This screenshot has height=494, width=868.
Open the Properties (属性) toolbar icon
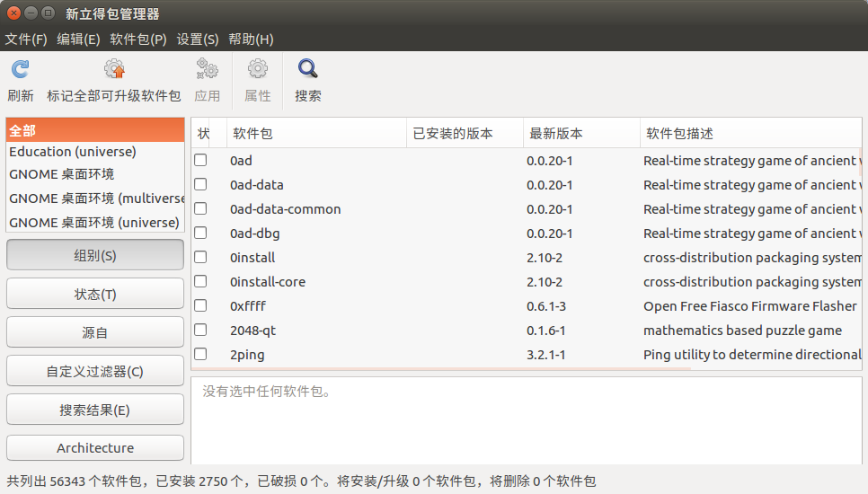pos(257,70)
